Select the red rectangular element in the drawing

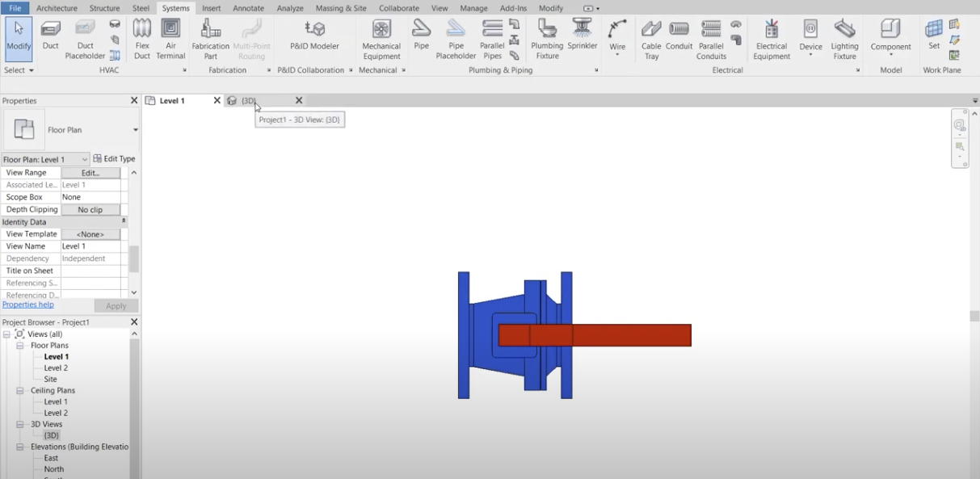coord(630,335)
